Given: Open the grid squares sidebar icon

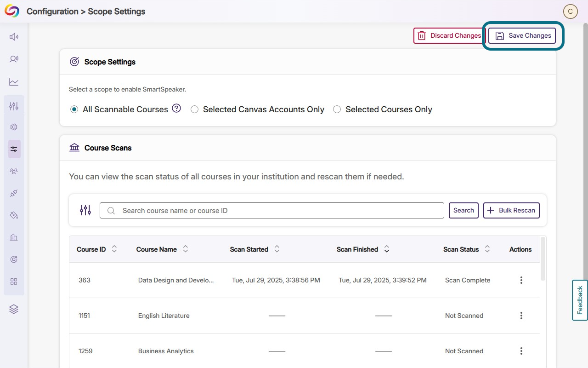Looking at the screenshot, I should pyautogui.click(x=14, y=282).
